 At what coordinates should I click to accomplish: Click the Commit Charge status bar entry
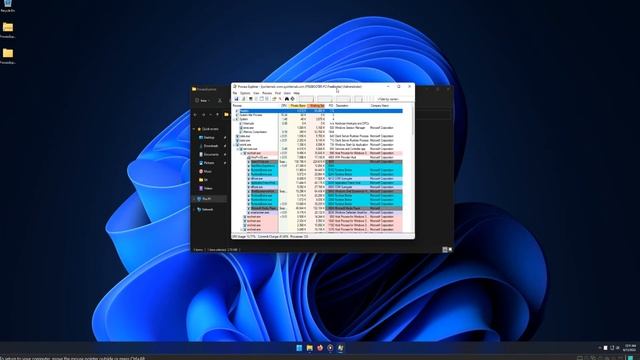(x=273, y=236)
